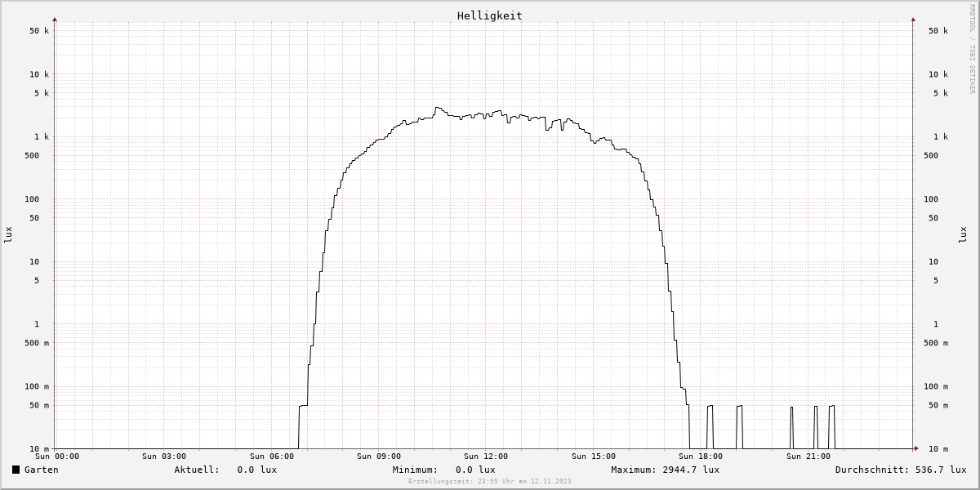Click the "50 m" label on the right axis

click(x=938, y=406)
